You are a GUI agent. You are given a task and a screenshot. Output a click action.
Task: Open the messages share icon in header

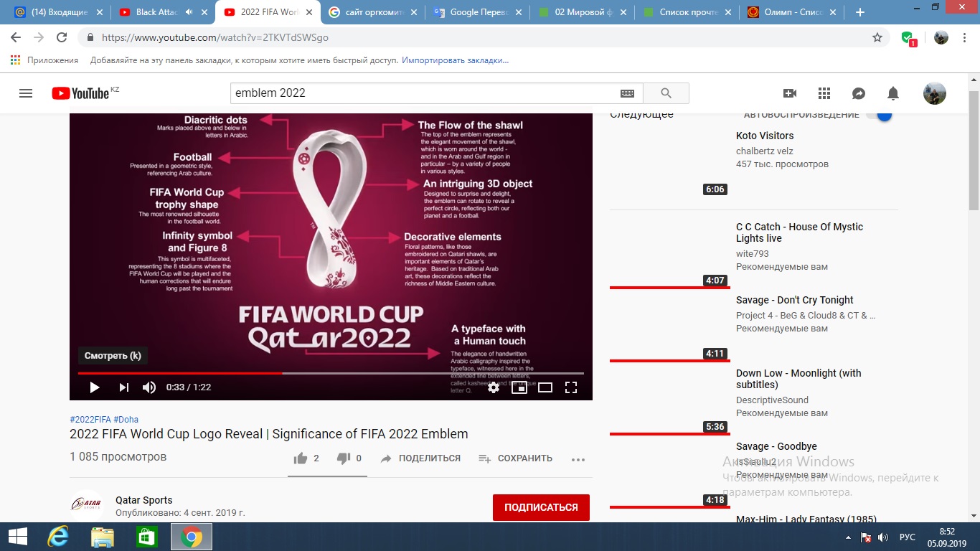[x=858, y=93]
